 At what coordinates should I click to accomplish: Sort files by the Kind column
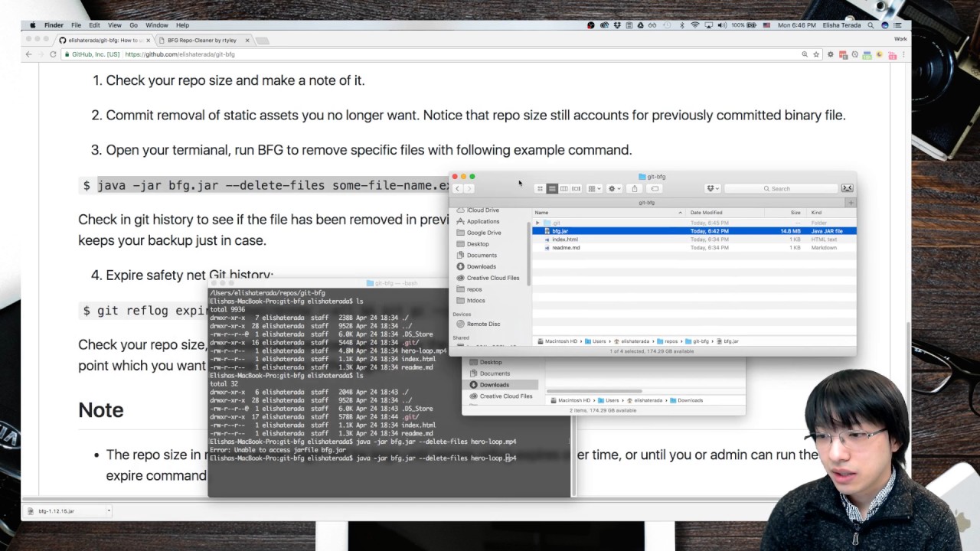(x=831, y=213)
